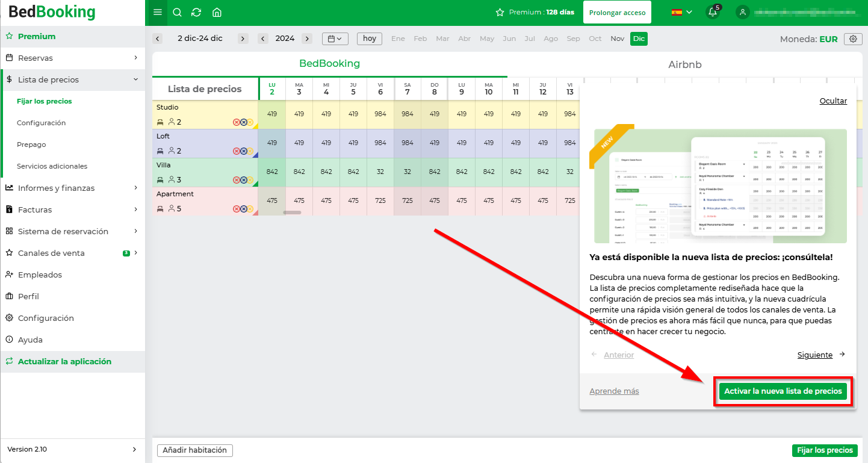Screen dimensions: 868x463
Task: Click the Añadir habitación button
Action: 195,450
